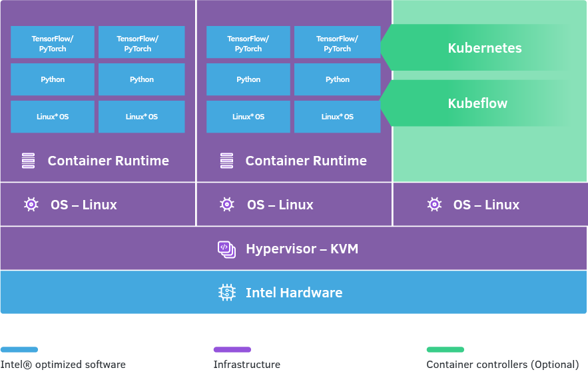This screenshot has width=588, height=372.
Task: Click the 'Hypervisor – KVM' text
Action: point(302,249)
